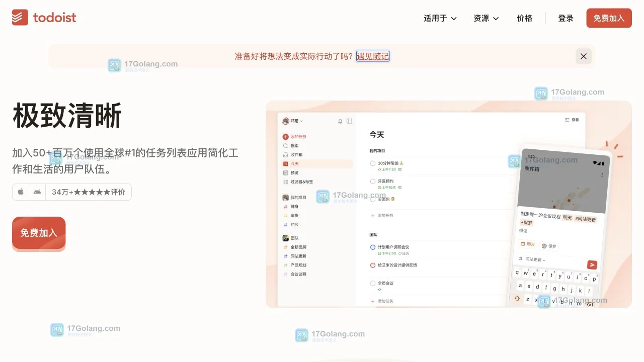
Task: Click the 保罗 assignee chip on phone
Action: click(549, 246)
